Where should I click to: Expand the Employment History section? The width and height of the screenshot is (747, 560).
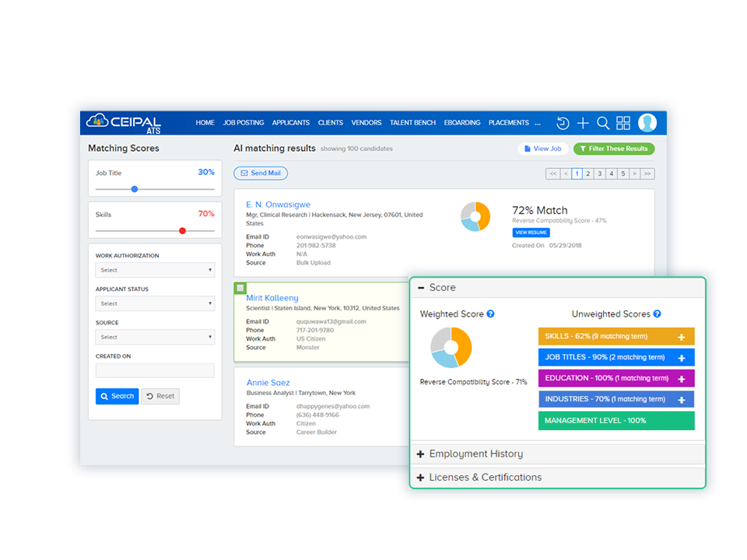[475, 453]
